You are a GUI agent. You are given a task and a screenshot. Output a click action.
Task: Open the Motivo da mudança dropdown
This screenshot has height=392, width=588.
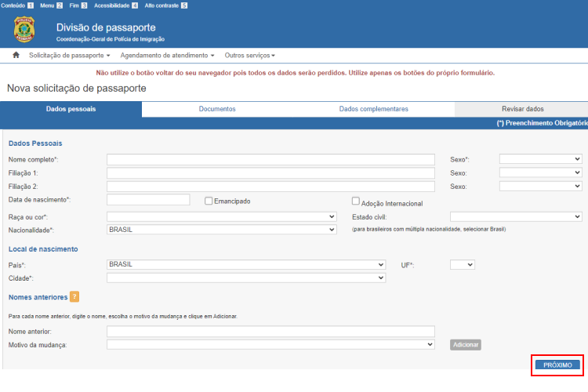click(x=270, y=344)
